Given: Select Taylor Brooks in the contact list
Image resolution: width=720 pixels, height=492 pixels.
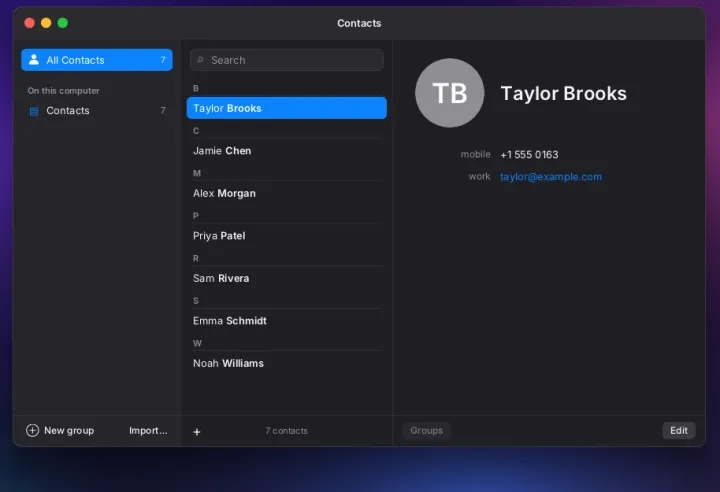Looking at the screenshot, I should [287, 108].
